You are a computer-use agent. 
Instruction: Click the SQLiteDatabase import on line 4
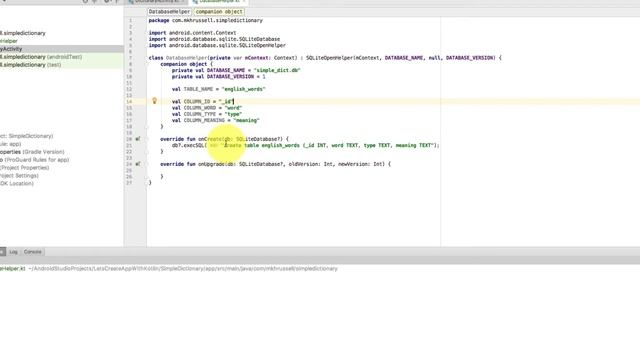pos(214,39)
